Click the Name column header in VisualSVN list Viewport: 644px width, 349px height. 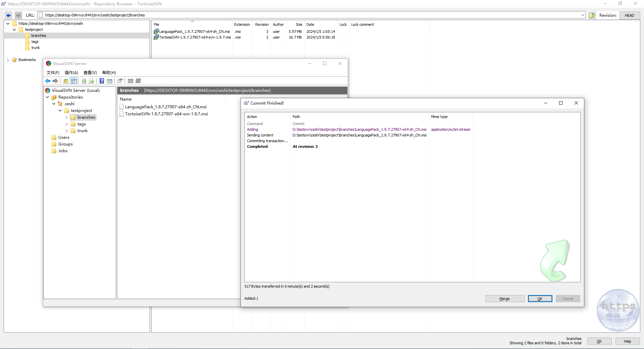point(171,99)
